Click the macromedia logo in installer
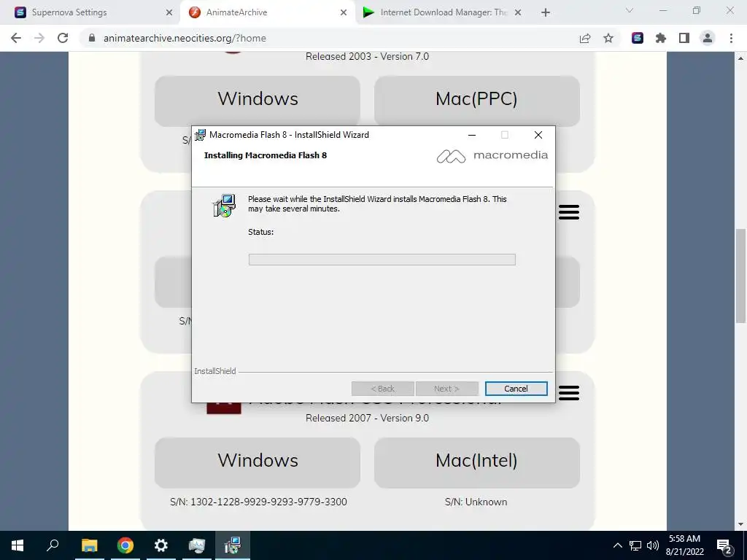Image resolution: width=747 pixels, height=560 pixels. [x=492, y=156]
